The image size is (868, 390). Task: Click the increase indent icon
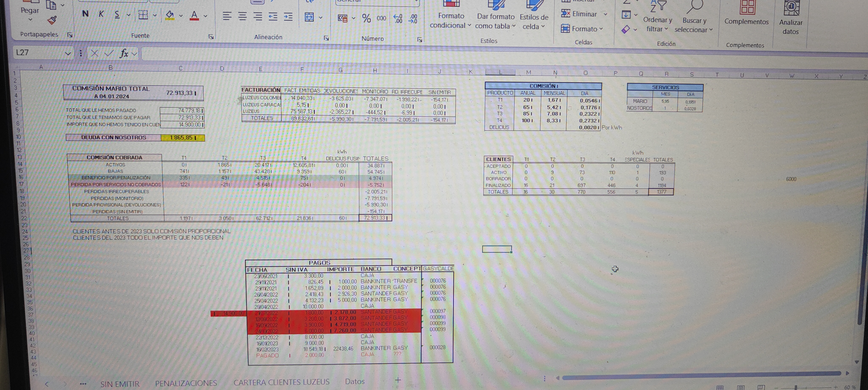tap(288, 17)
